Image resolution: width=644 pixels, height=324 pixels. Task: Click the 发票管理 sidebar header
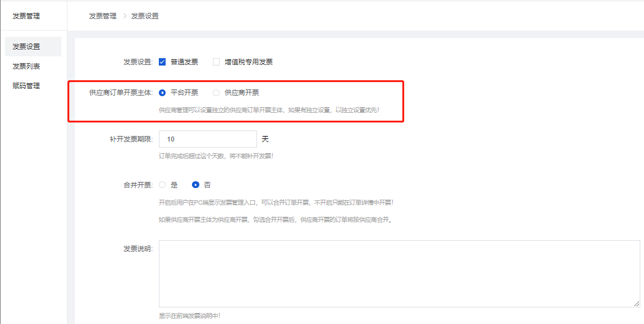26,15
